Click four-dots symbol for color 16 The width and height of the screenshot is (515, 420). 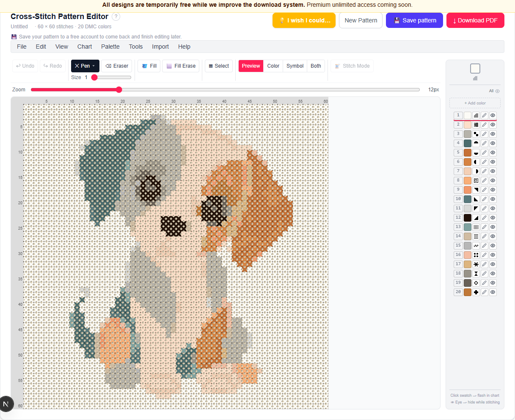pos(476,255)
